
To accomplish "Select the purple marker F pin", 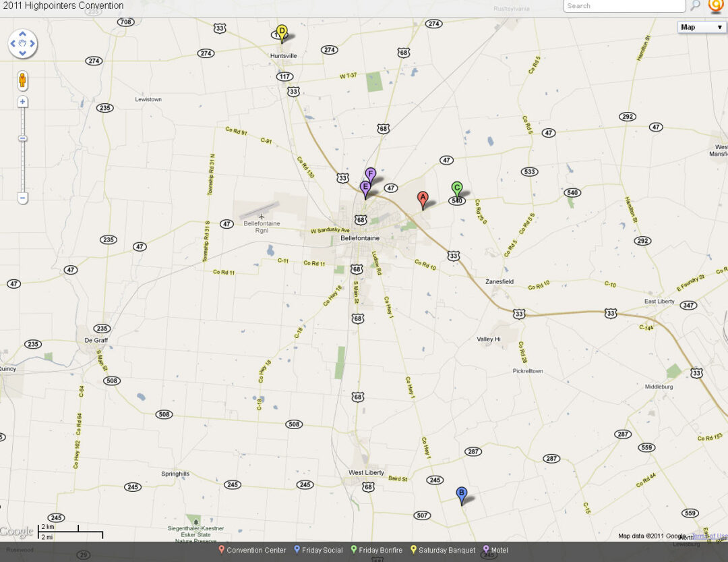I will [x=370, y=174].
